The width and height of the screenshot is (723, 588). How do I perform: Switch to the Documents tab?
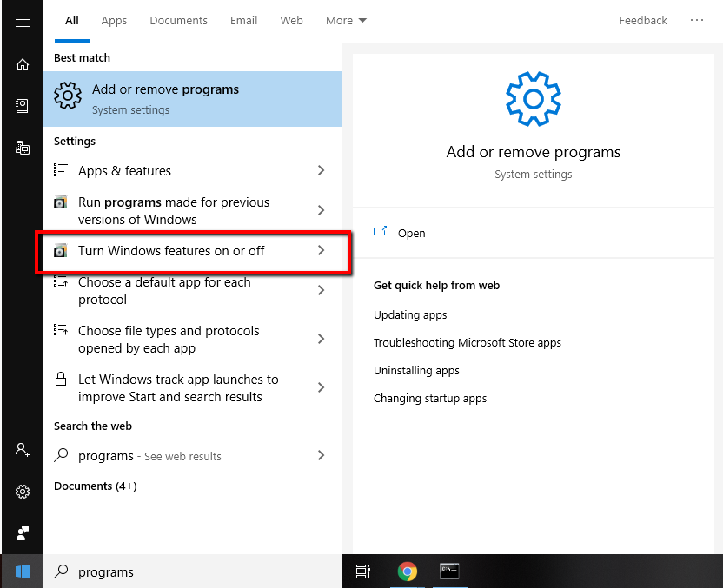tap(178, 20)
